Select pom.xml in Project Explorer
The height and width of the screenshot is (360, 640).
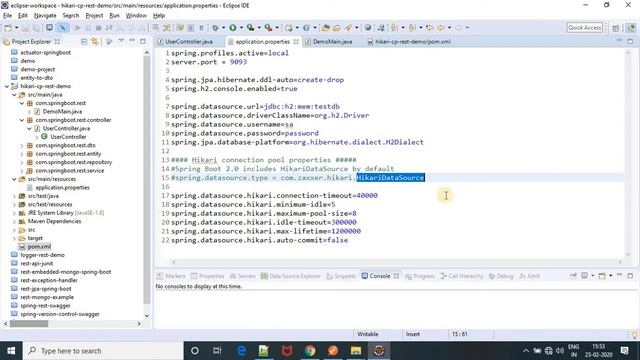point(39,247)
